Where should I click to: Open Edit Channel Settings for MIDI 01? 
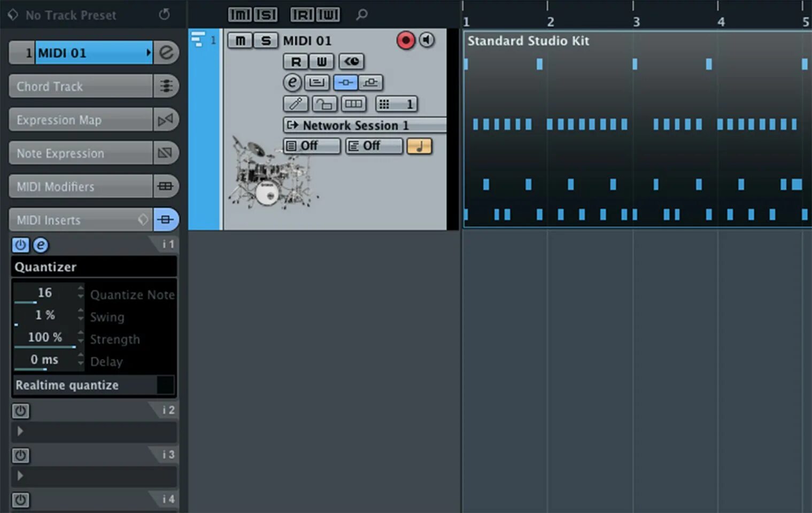click(x=292, y=82)
